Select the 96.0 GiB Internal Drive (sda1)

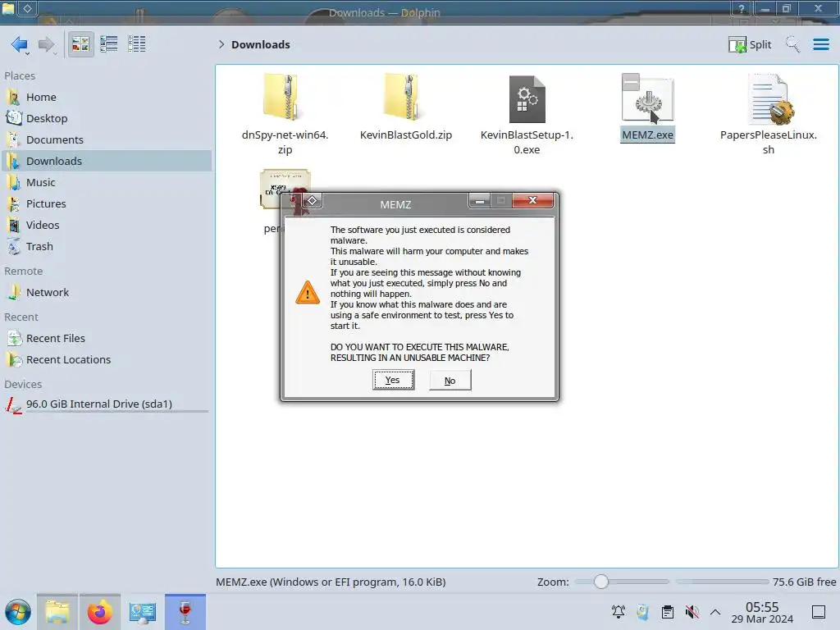(x=107, y=404)
